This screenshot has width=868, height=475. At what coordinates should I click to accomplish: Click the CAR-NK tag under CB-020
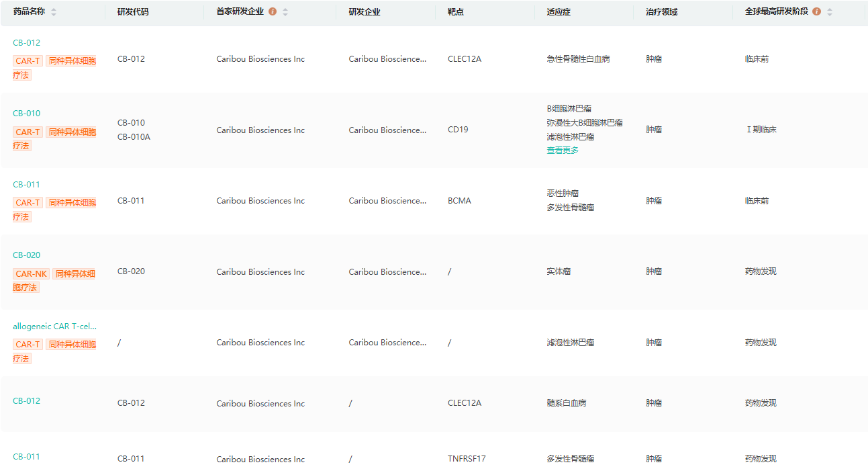pyautogui.click(x=31, y=273)
